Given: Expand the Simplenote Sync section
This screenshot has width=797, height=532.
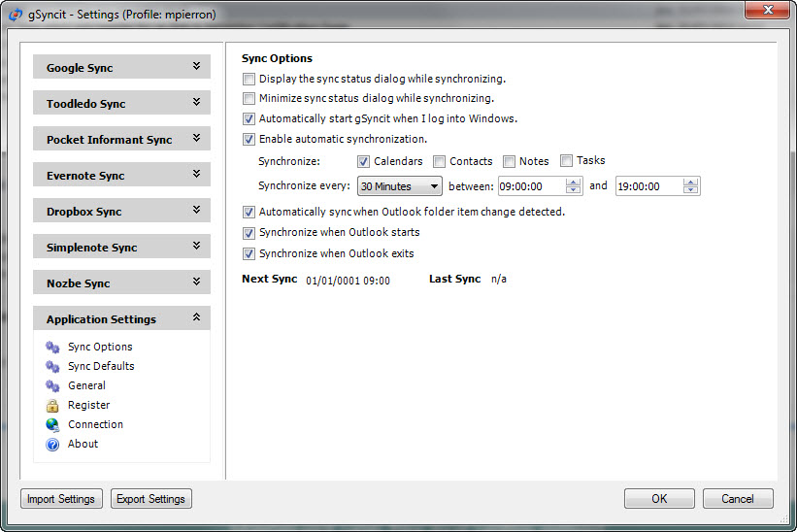Looking at the screenshot, I should coord(121,247).
